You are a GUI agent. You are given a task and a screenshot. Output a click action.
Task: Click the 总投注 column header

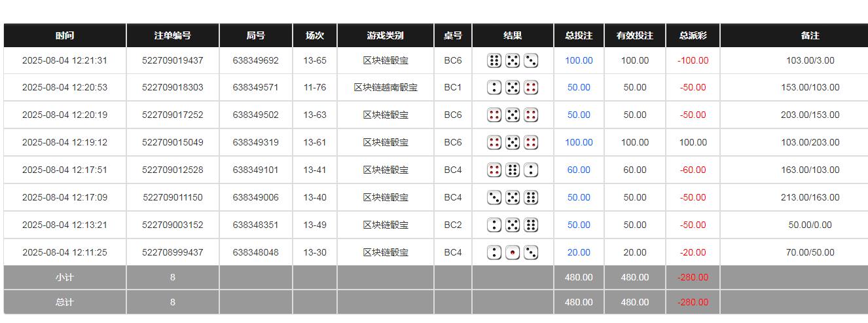click(x=579, y=36)
